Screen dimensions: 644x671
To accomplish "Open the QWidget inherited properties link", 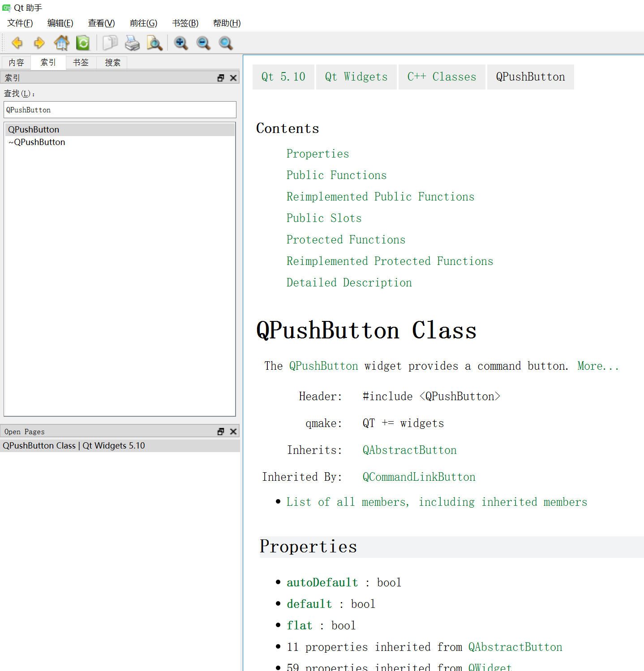I will click(490, 667).
